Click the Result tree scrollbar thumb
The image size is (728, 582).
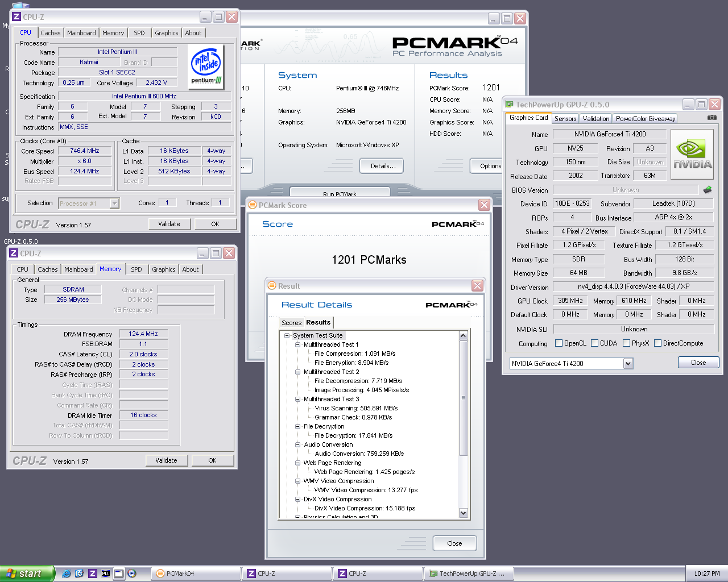click(x=463, y=398)
